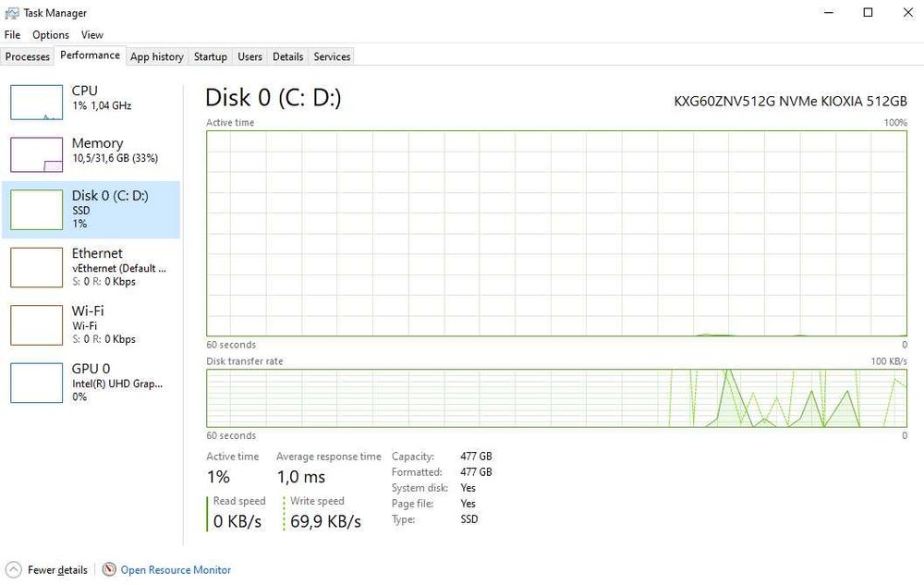
Task: Open the Users tab
Action: coord(249,56)
